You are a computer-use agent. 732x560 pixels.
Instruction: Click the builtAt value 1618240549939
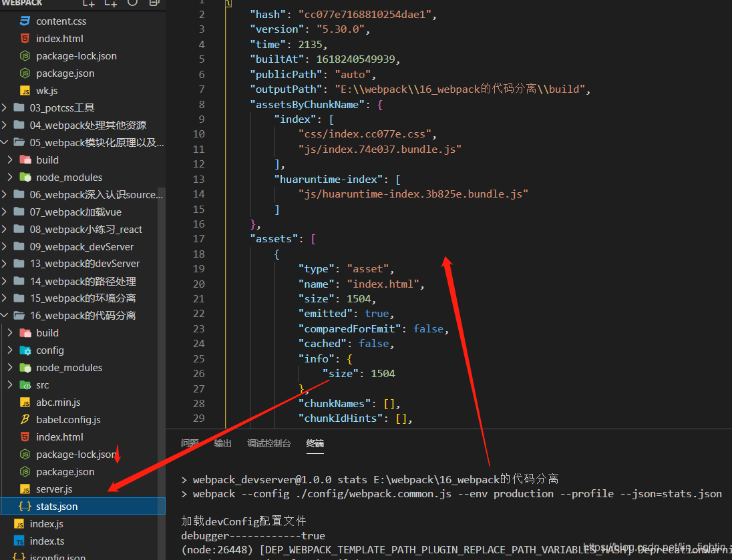click(356, 59)
